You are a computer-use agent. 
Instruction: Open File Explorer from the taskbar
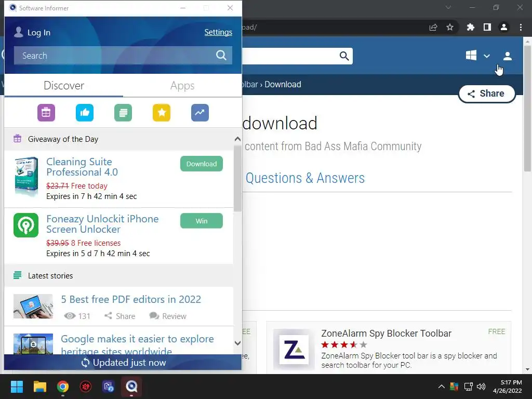39,387
